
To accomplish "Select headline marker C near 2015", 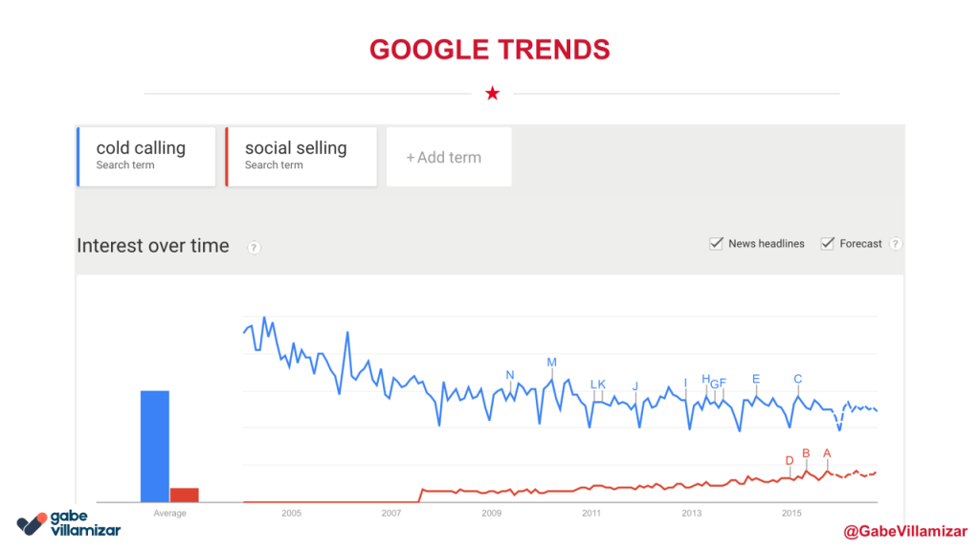I will [x=797, y=379].
